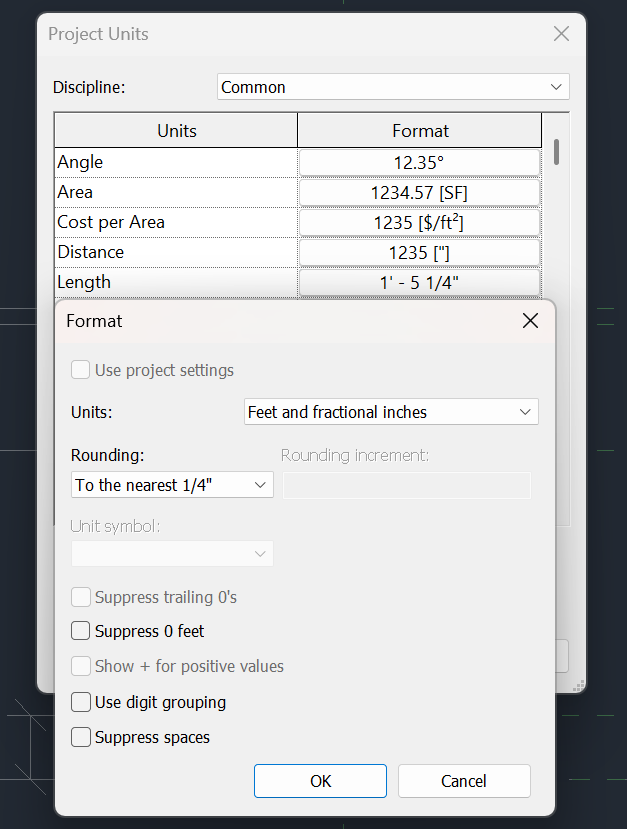Click the Length format button
This screenshot has height=829, width=627.
point(420,282)
